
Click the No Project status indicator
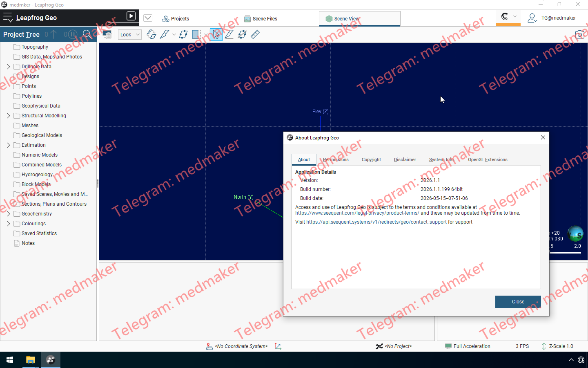click(x=394, y=346)
